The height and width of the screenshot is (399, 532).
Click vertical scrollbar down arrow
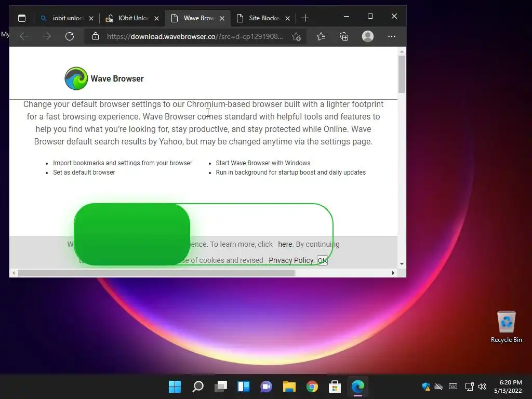pos(402,263)
